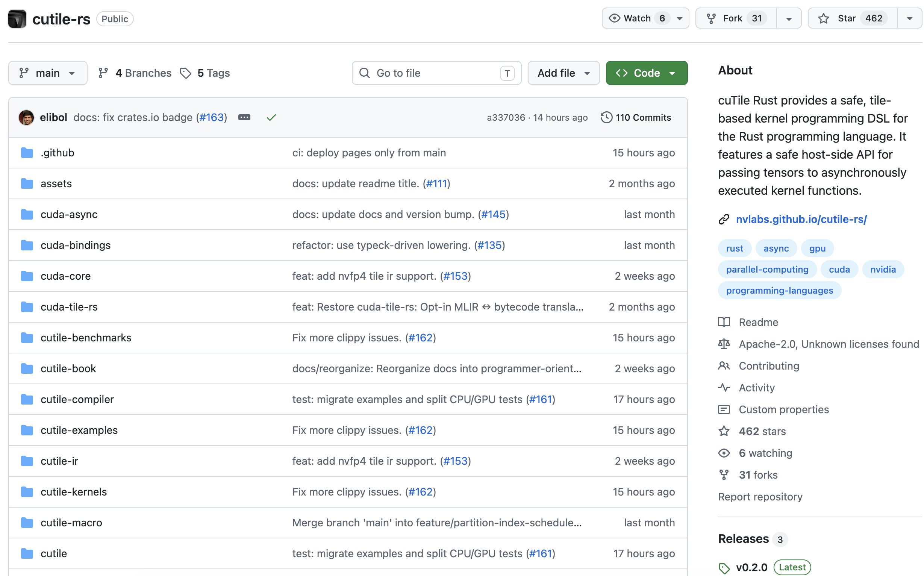
Task: Open the Readme sidebar link
Action: (x=758, y=322)
